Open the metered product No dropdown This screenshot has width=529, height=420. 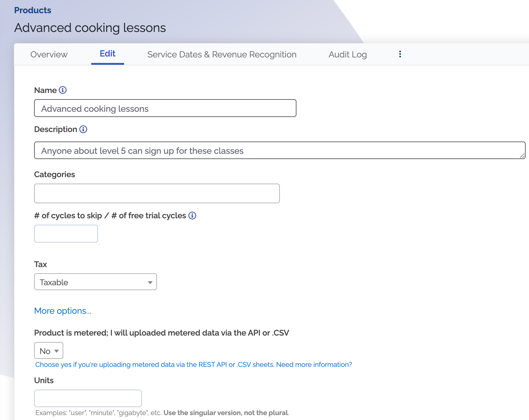(x=49, y=351)
